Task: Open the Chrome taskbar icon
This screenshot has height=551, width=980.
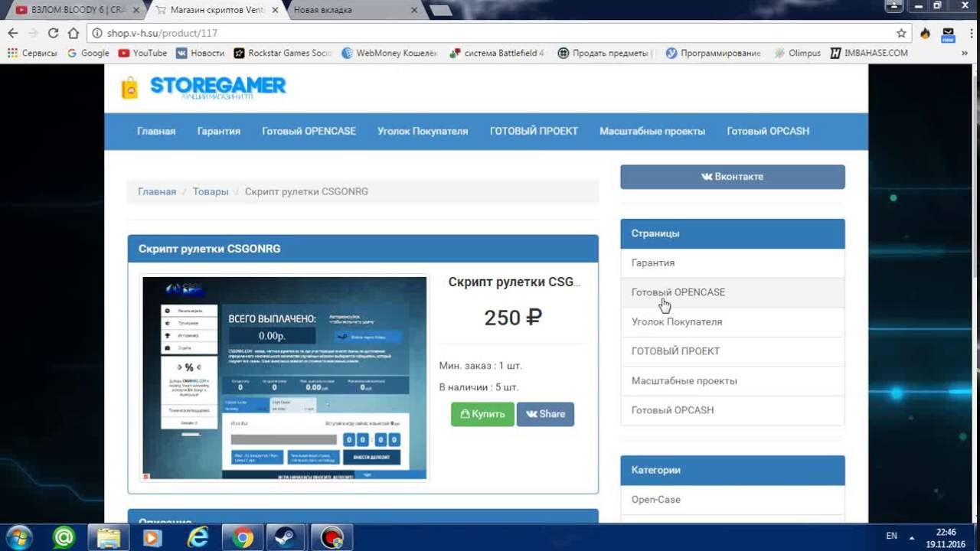Action: [x=243, y=538]
